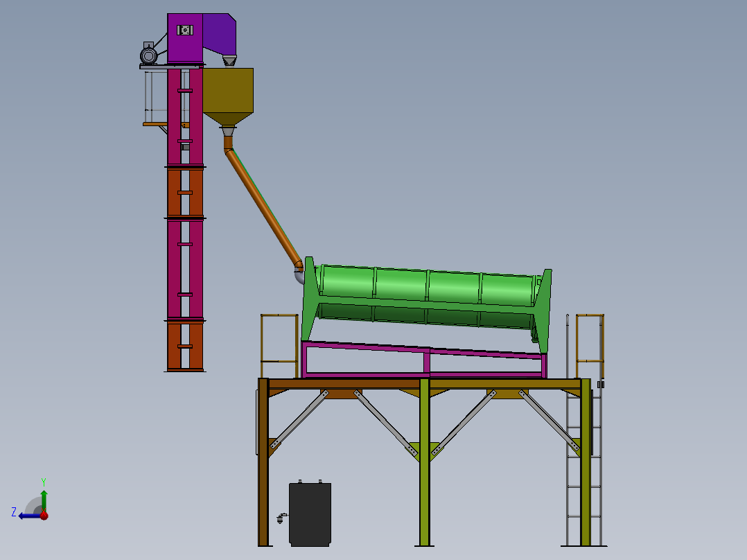
Task: Select the black tank under the platform
Action: tap(310, 514)
